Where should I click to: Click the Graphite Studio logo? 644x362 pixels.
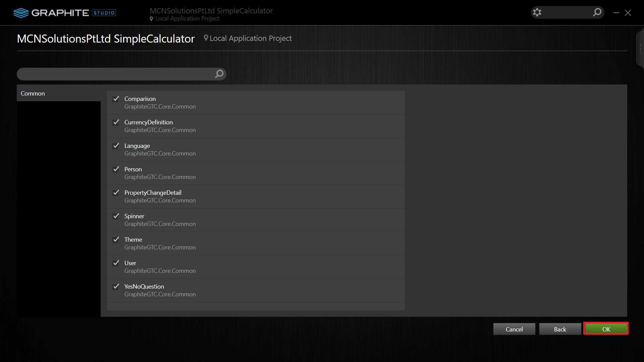(64, 13)
